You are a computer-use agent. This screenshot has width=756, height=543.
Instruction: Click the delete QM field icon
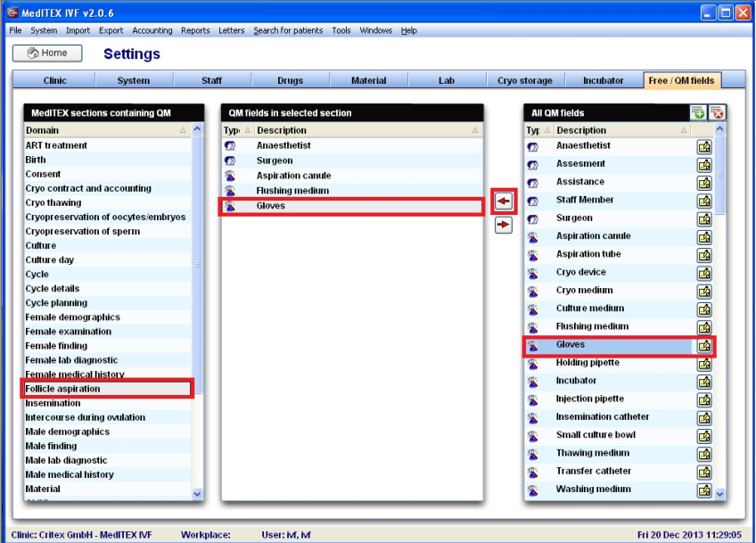(718, 113)
